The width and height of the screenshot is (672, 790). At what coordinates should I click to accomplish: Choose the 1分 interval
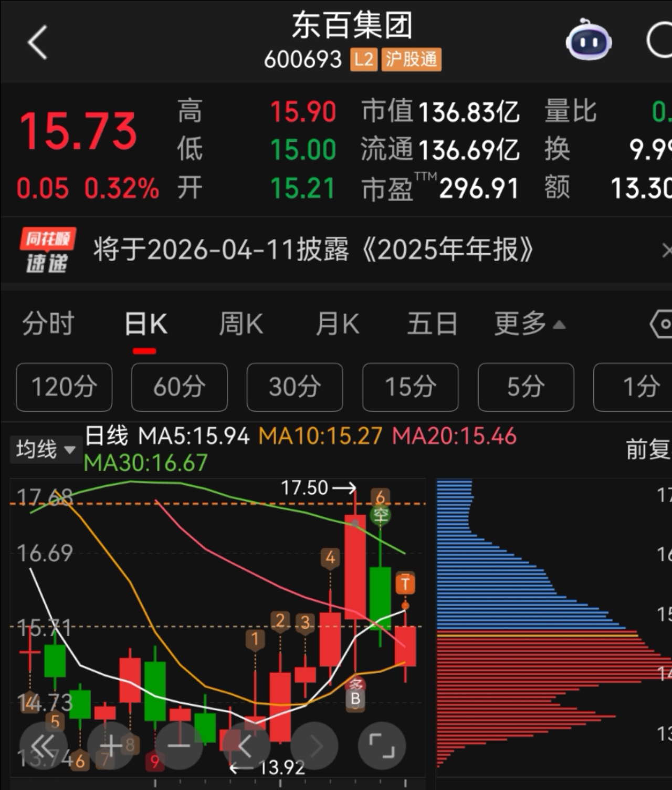tap(633, 387)
